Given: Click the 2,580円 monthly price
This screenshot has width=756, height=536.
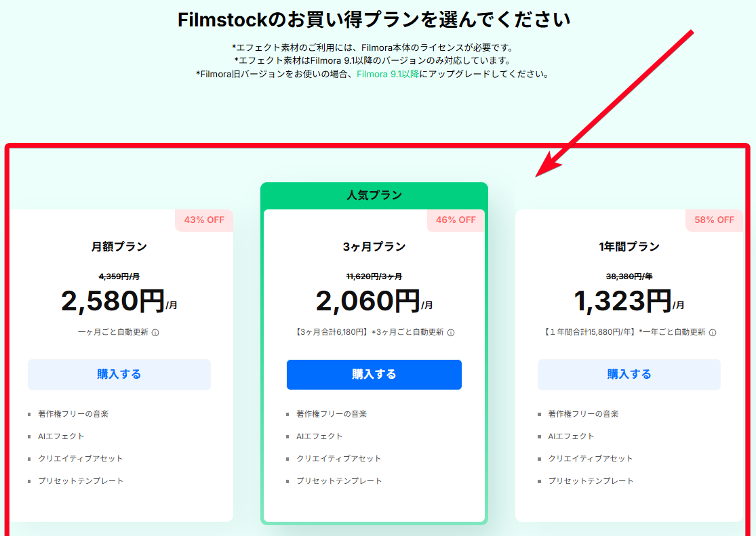Looking at the screenshot, I should pyautogui.click(x=113, y=302).
